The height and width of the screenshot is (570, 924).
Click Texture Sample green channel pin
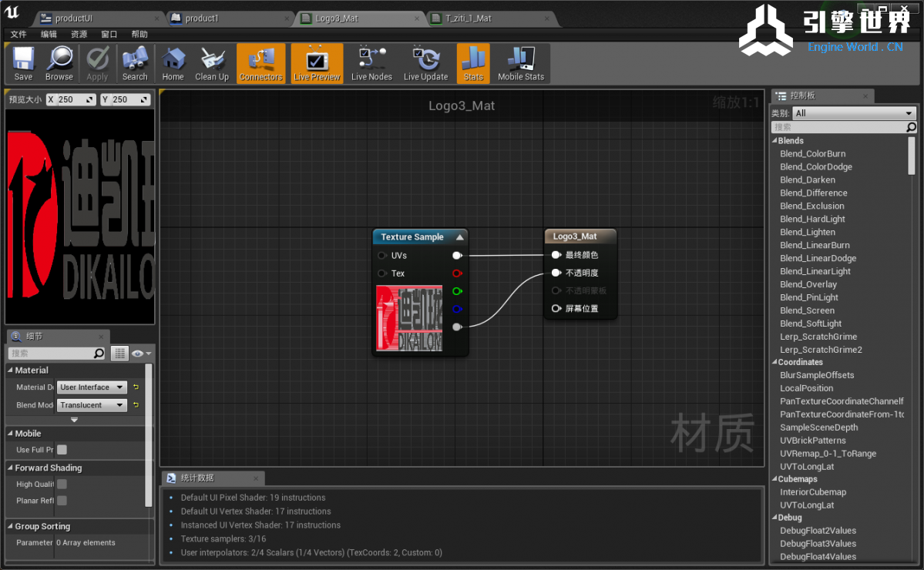(457, 291)
